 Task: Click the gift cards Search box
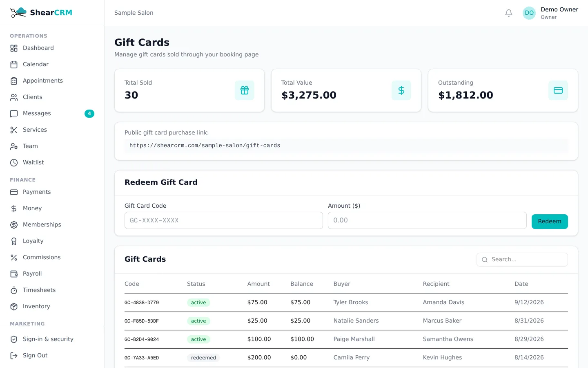pos(522,260)
